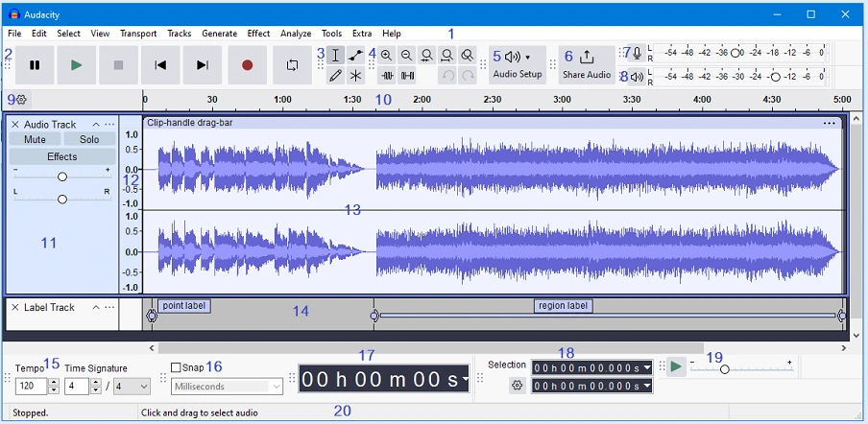The image size is (868, 424).
Task: Click Silence audio selection icon
Action: pos(407,76)
